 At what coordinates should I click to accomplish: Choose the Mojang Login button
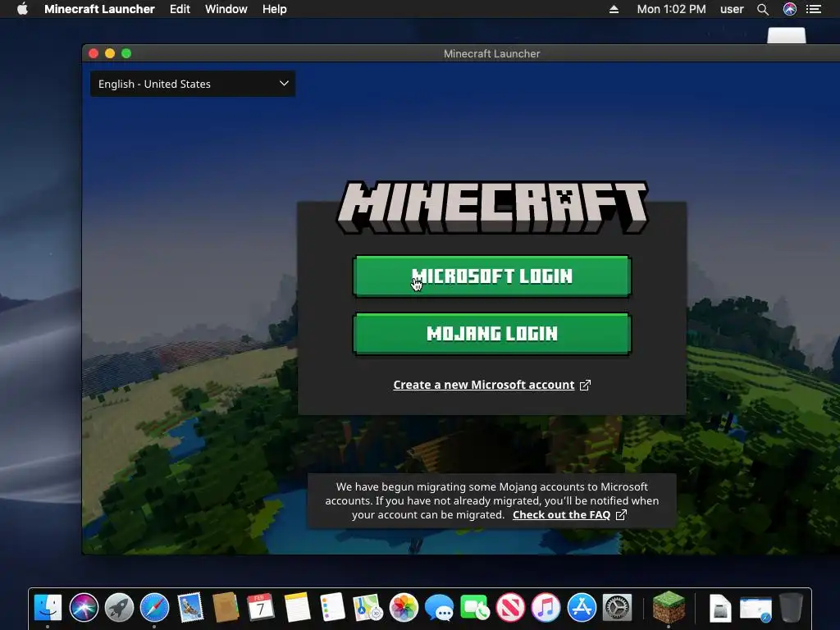492,333
